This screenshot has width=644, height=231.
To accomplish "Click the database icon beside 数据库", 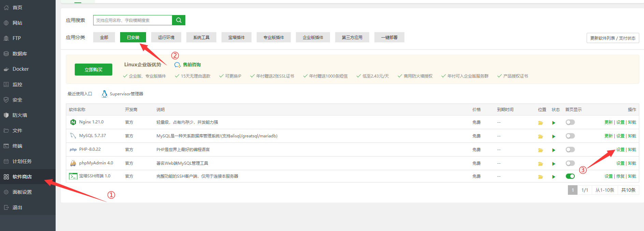I will (6, 54).
